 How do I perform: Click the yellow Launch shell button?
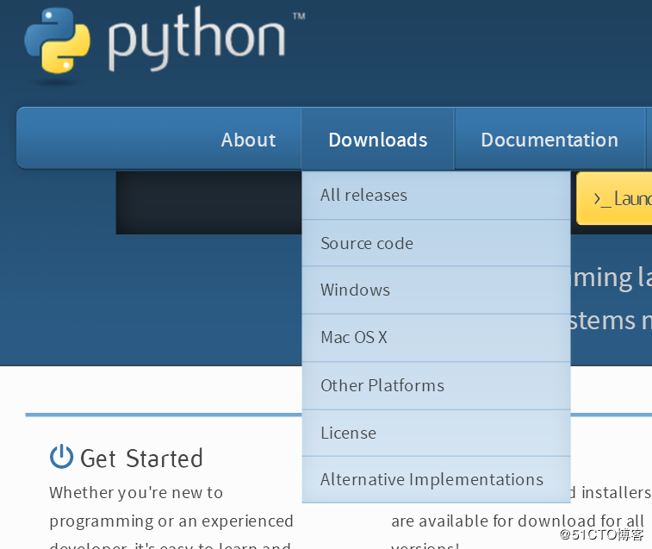(x=614, y=198)
